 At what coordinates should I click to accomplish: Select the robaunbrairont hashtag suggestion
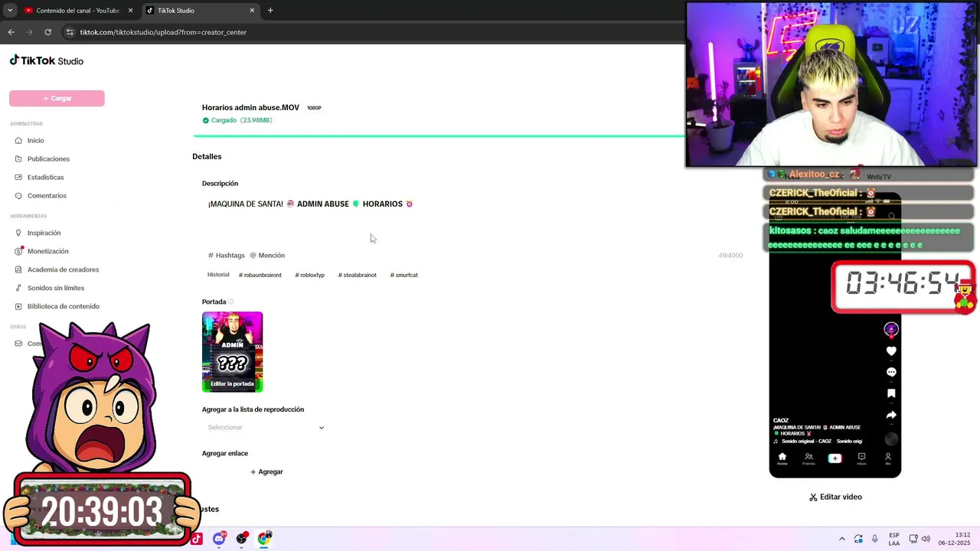[x=260, y=275]
